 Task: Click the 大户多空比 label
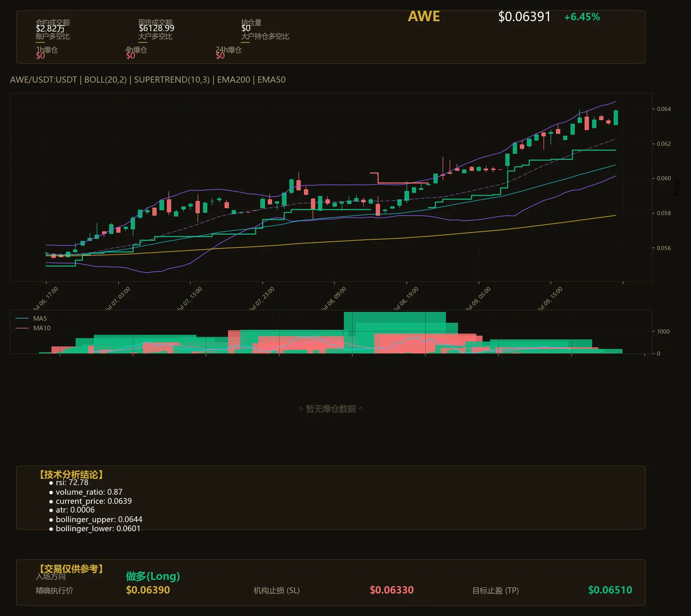pos(155,36)
